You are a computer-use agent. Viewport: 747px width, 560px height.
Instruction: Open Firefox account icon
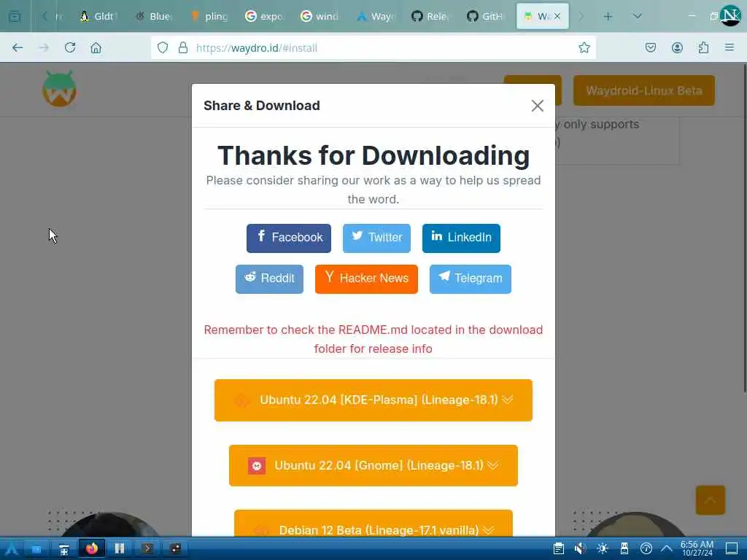[x=677, y=47]
